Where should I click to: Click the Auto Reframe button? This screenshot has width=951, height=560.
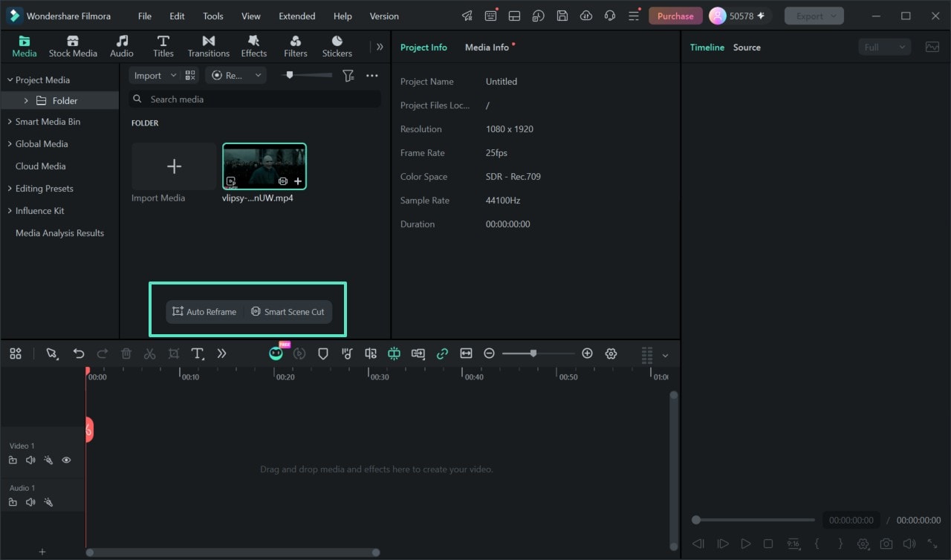click(204, 312)
